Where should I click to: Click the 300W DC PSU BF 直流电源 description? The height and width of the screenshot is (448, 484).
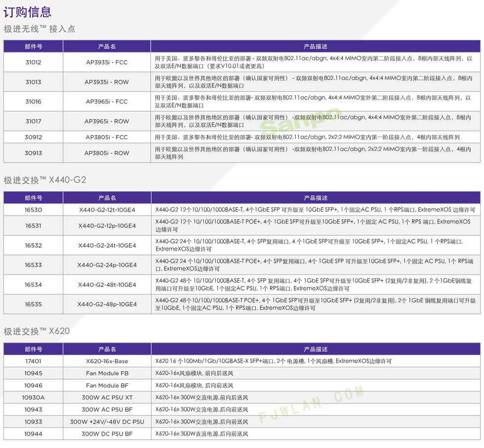tap(202, 434)
